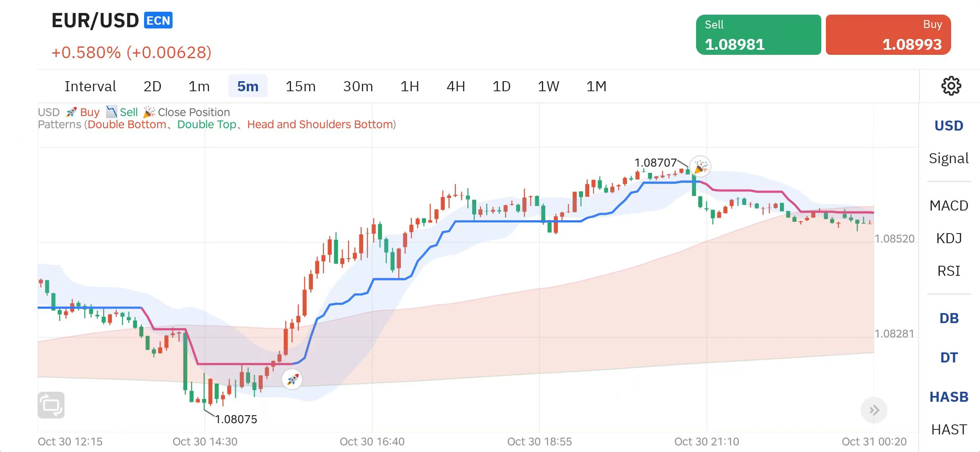
Task: Click the 1.08707 high price marker
Action: [x=655, y=162]
